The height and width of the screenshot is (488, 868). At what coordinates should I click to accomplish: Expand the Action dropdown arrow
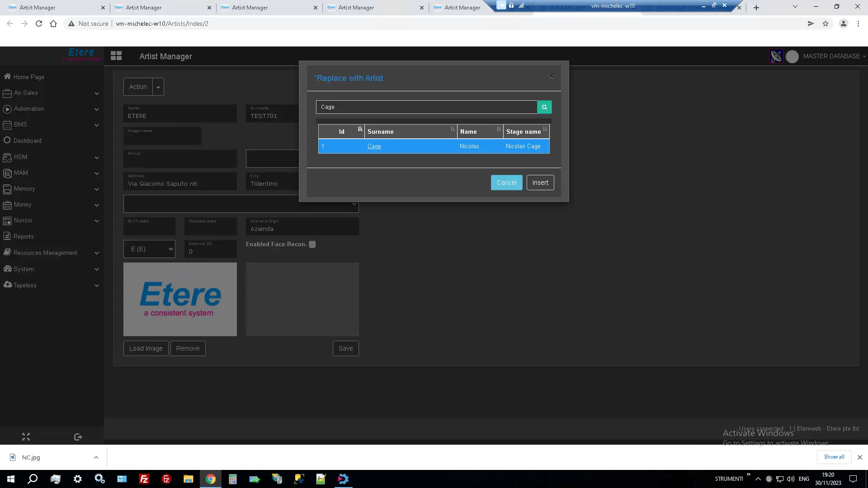[x=158, y=87]
